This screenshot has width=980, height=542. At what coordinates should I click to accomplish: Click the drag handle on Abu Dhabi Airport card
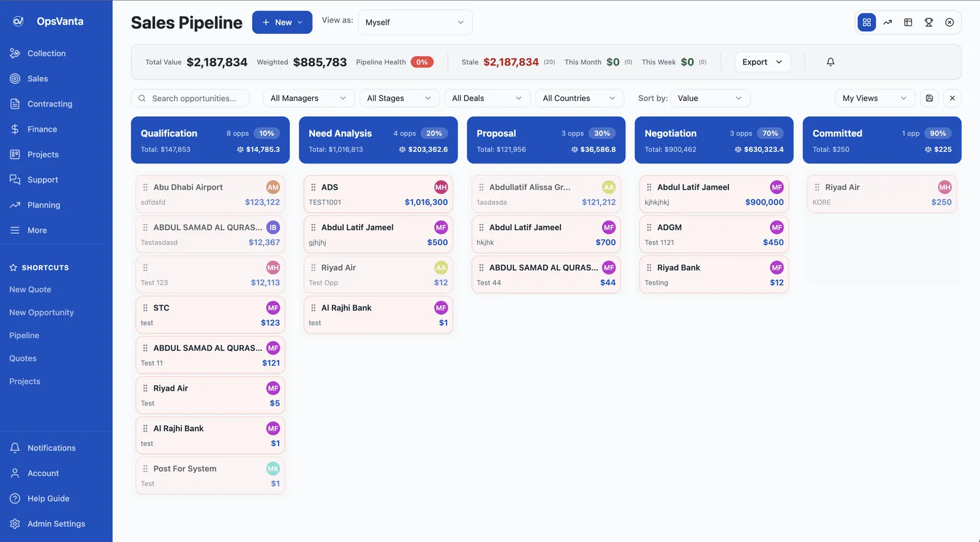(x=145, y=187)
